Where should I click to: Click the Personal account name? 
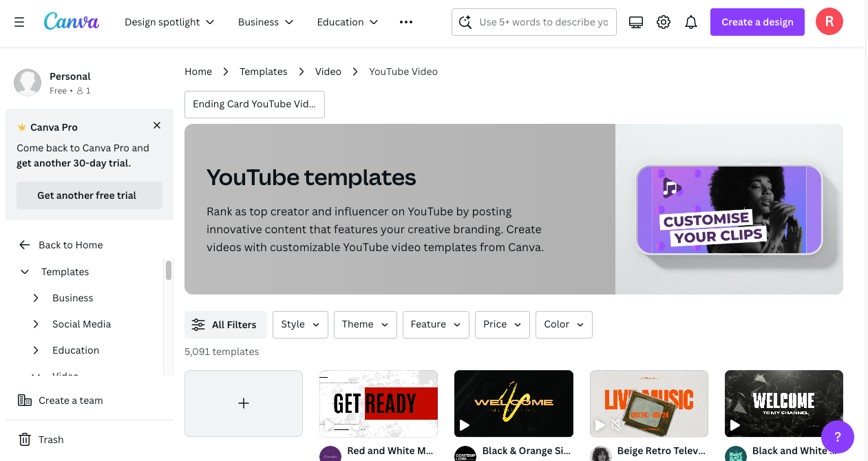pyautogui.click(x=70, y=76)
